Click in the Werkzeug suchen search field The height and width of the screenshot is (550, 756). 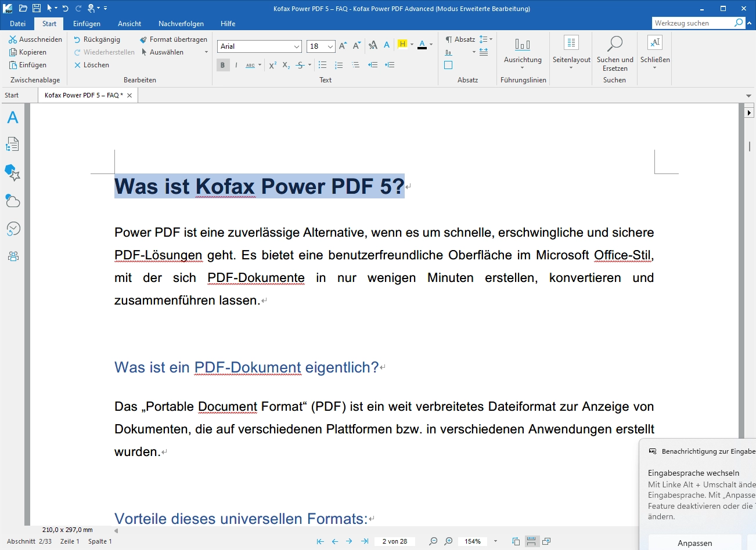[x=692, y=23]
